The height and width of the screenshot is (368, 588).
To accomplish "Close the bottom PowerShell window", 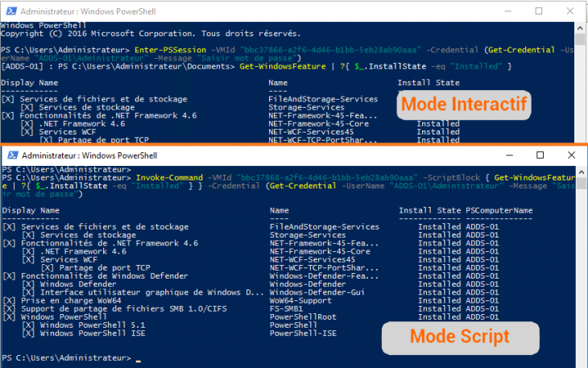I will [x=571, y=155].
